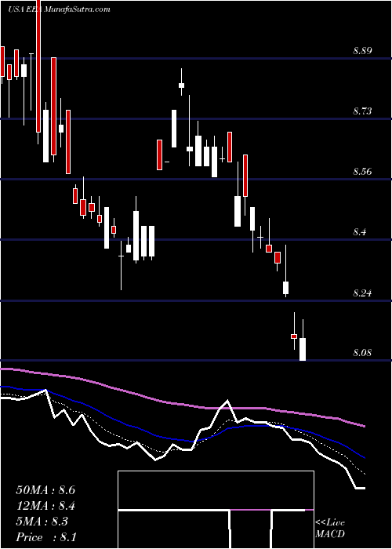Viewport: 392px width, 549px height.
Task: Click the 50MA : 8.6 readout
Action: coord(45,490)
